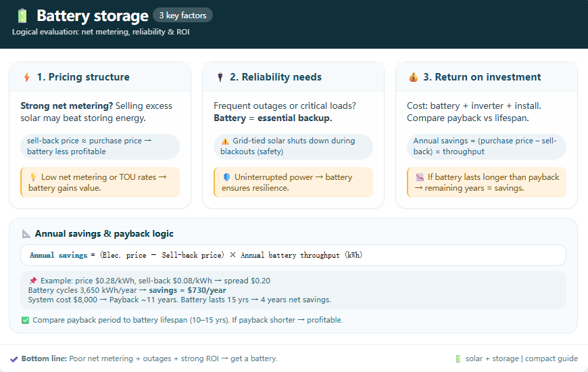Click the solar + storage | compact guide label
588x372 pixels.
pos(522,359)
